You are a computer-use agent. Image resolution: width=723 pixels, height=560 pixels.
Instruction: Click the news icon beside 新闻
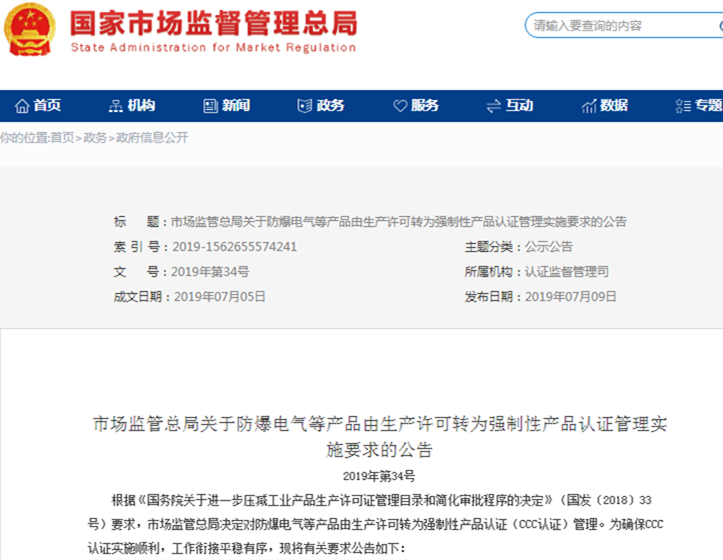(x=210, y=106)
